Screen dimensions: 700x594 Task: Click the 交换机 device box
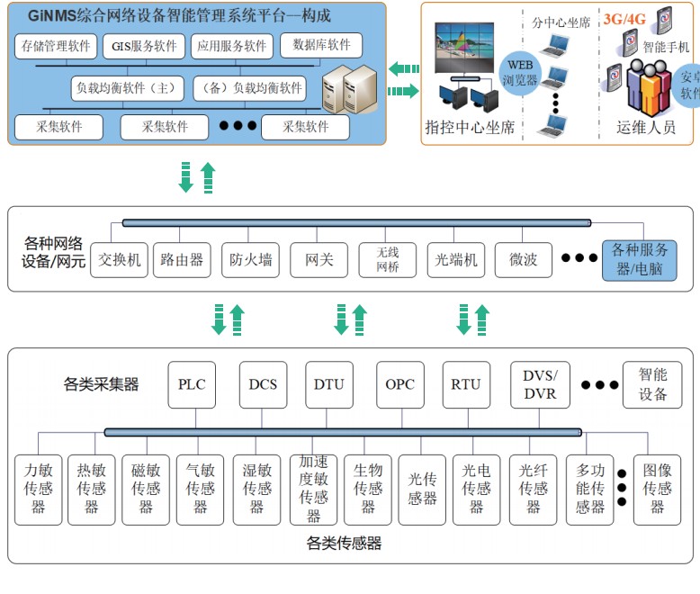coord(119,260)
